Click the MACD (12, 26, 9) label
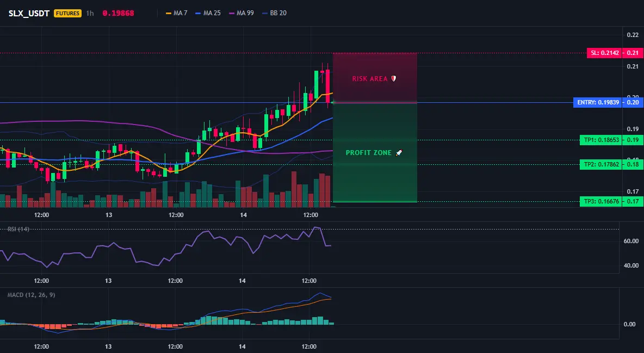Viewport: 644px width, 353px height. tap(31, 295)
